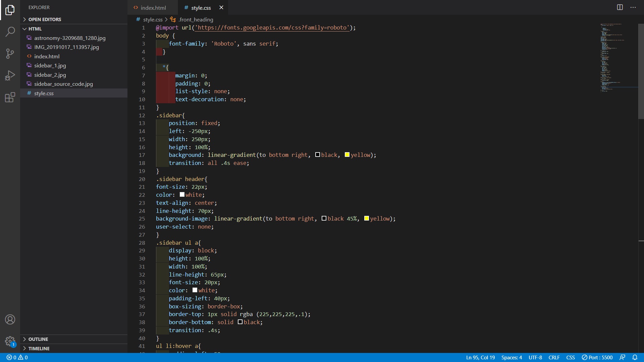Screen dimensions: 644x362
Task: Click style.css in the breadcrumb path
Action: coord(153,19)
